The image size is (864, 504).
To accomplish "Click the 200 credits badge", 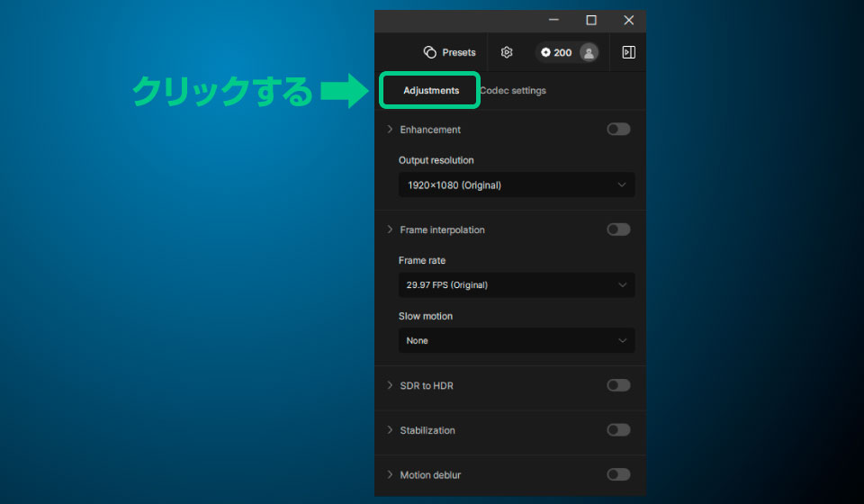I will coord(556,52).
